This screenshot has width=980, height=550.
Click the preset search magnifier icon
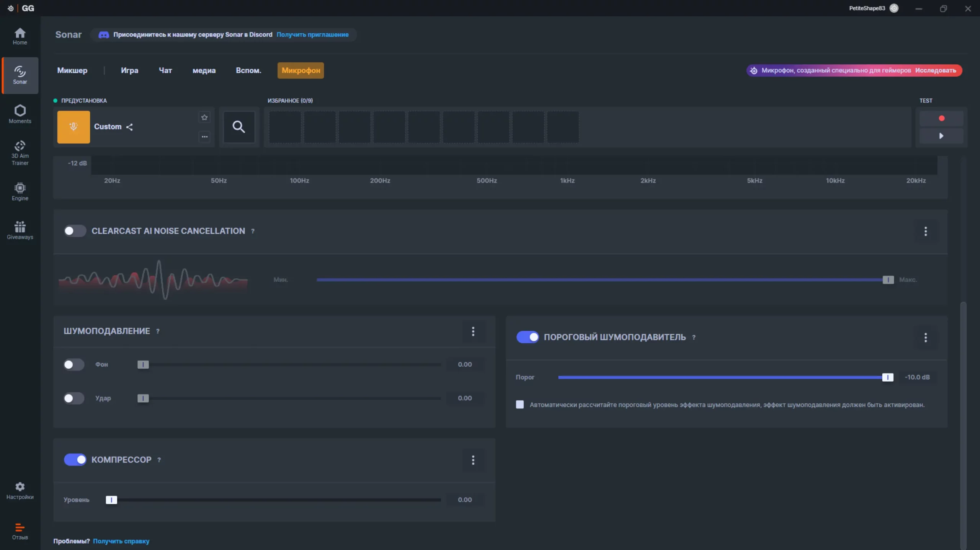click(x=239, y=127)
